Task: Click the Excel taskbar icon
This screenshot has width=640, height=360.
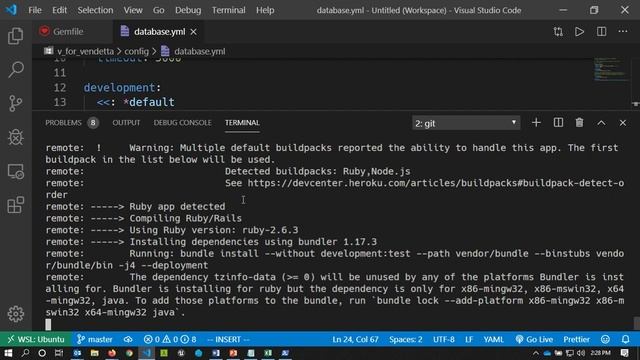Action: 268,353
